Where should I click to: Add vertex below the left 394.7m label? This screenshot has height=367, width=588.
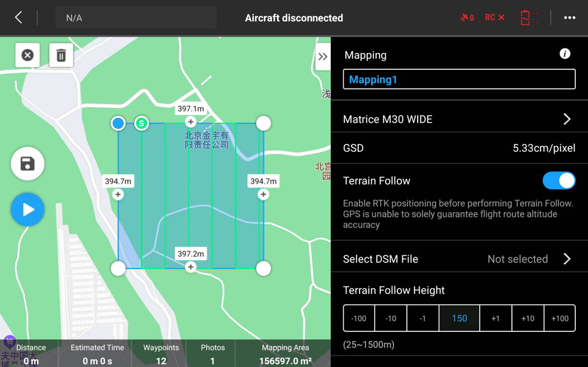(x=118, y=194)
